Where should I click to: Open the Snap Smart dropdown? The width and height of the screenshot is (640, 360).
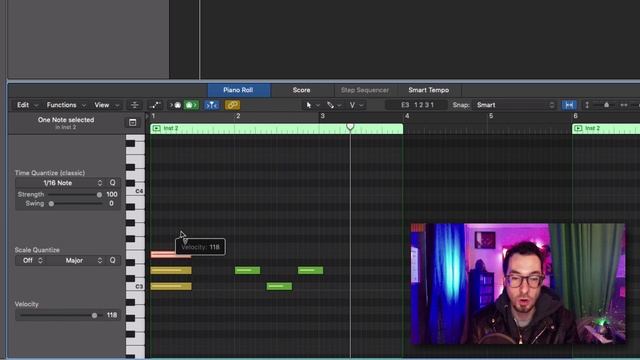coord(515,105)
